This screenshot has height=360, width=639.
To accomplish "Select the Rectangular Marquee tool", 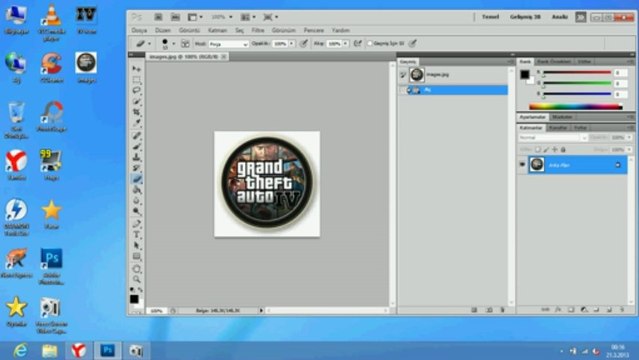I will (x=137, y=80).
